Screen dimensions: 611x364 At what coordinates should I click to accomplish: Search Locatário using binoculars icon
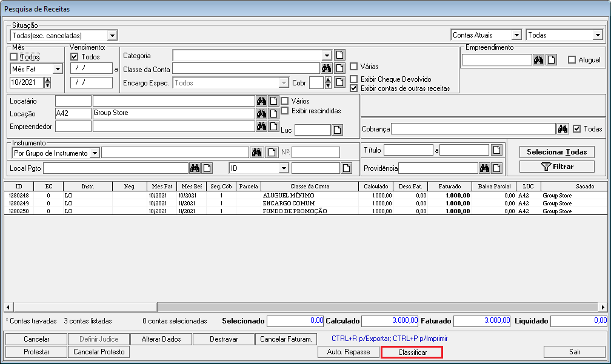tap(261, 101)
